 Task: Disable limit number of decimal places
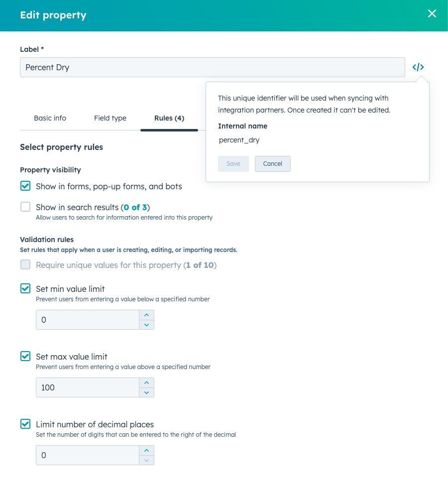(25, 424)
